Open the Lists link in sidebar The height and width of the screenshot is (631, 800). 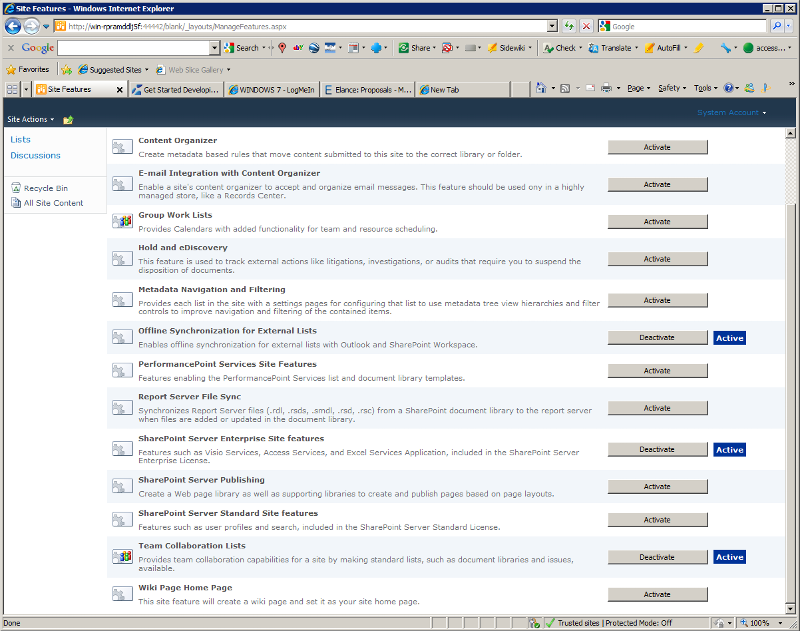point(20,139)
